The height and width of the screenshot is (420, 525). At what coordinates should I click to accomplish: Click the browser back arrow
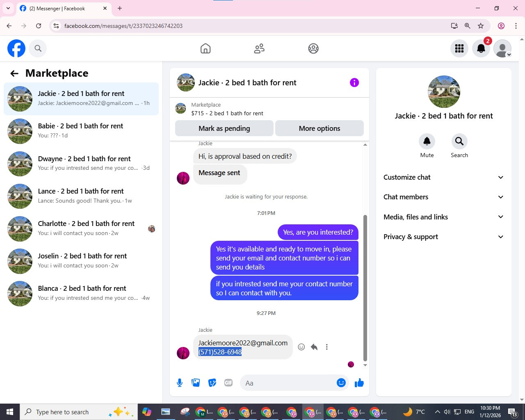point(9,26)
